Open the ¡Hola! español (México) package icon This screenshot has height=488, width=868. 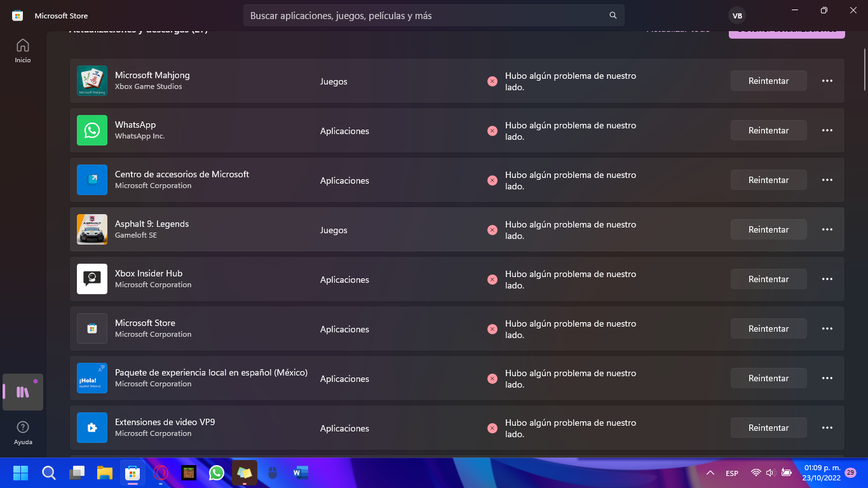[92, 378]
